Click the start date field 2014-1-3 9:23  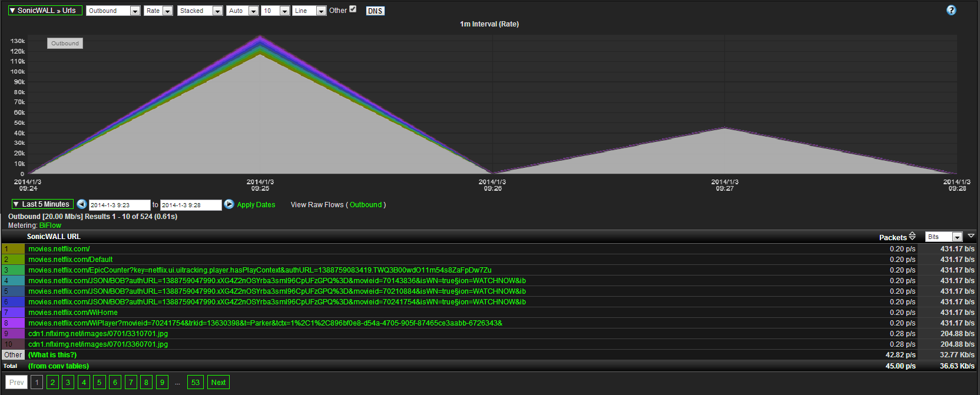click(x=120, y=205)
